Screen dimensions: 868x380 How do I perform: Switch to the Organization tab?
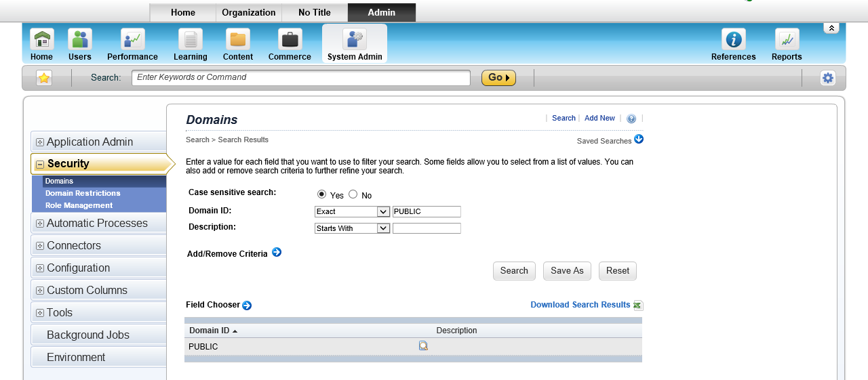tap(249, 12)
